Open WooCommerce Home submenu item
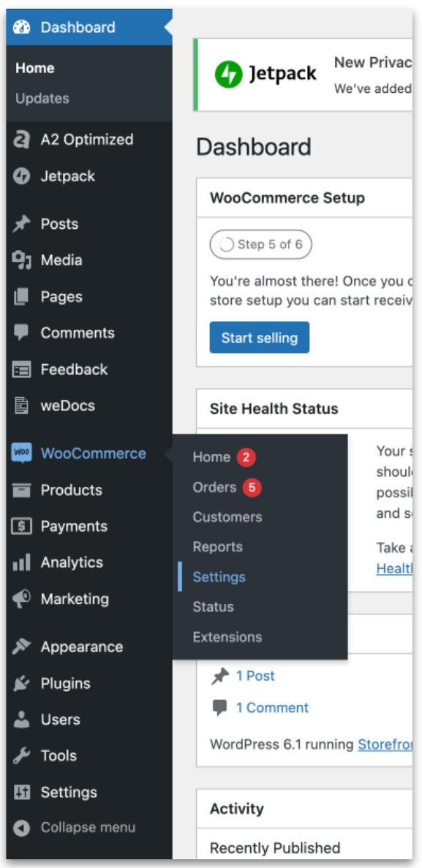Viewport: 422px width, 868px height. [x=211, y=457]
